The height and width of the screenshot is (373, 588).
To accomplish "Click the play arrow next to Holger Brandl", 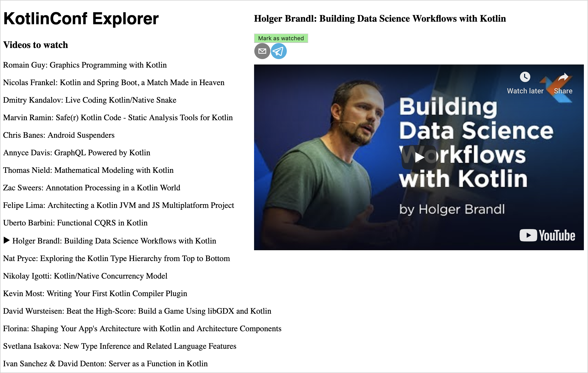I will coord(6,240).
